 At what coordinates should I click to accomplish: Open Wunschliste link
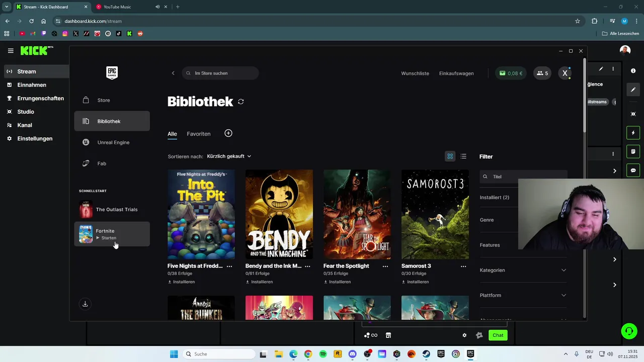[415, 73]
